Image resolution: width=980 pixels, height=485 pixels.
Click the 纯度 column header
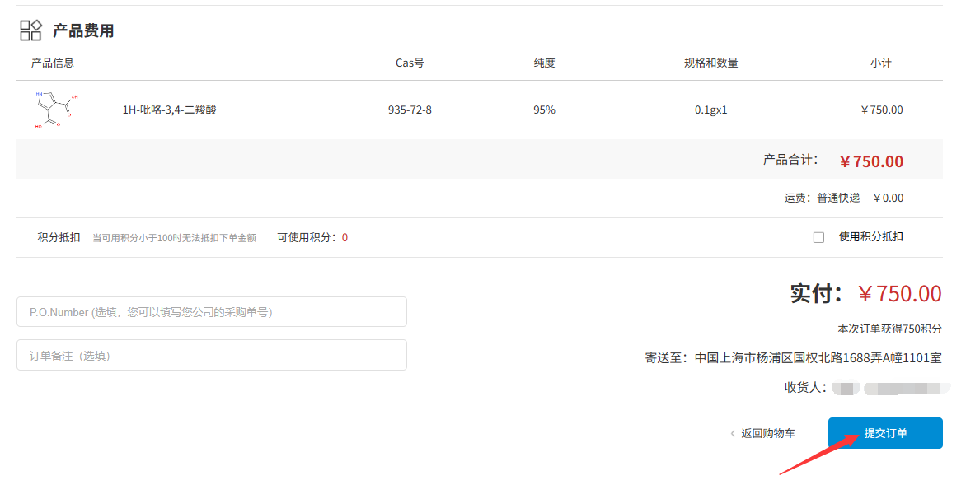coord(544,63)
